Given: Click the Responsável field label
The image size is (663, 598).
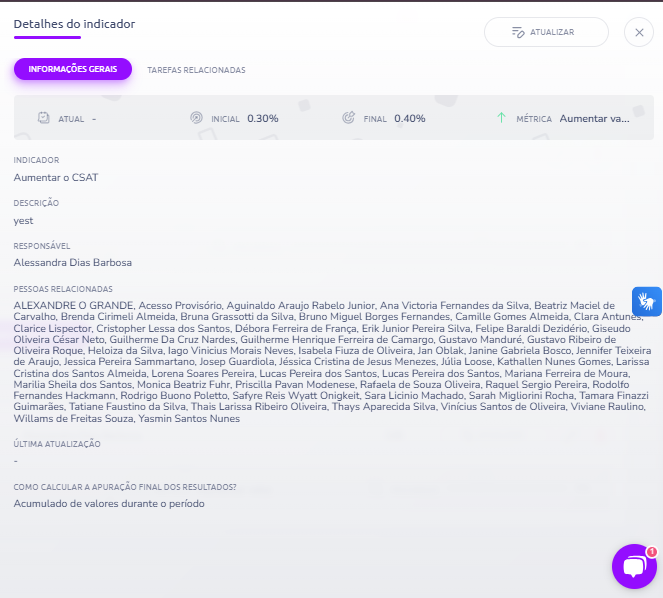Looking at the screenshot, I should 42,246.
